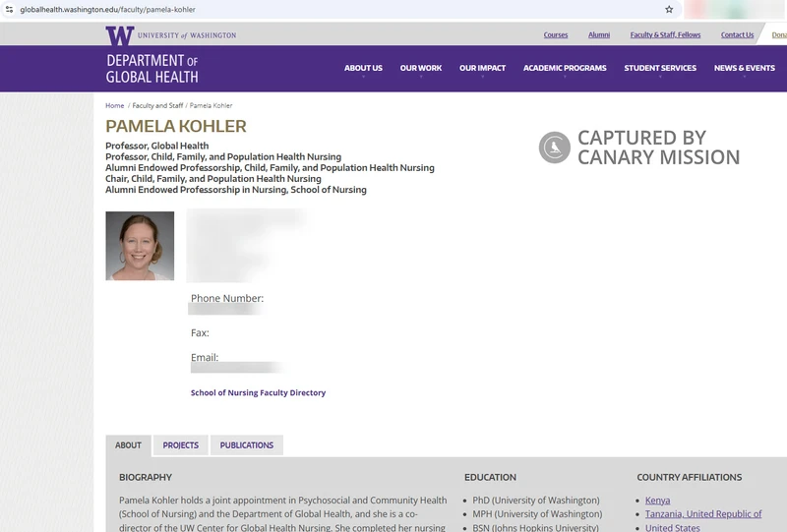Screen dimensions: 787x532
Task: Click 'Alumni Endowed Professorship in Nursing, School of Nursing' line
Action: pyautogui.click(x=236, y=190)
